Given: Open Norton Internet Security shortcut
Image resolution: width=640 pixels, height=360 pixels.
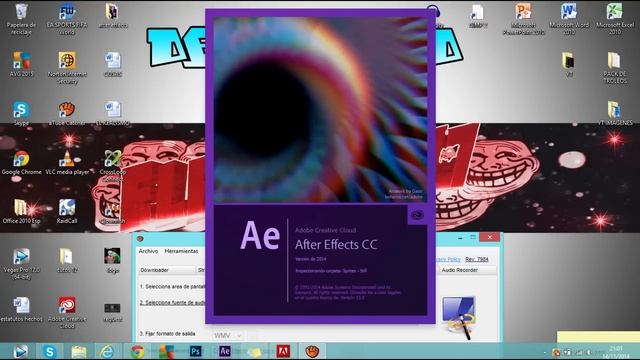Looking at the screenshot, I should [x=67, y=68].
